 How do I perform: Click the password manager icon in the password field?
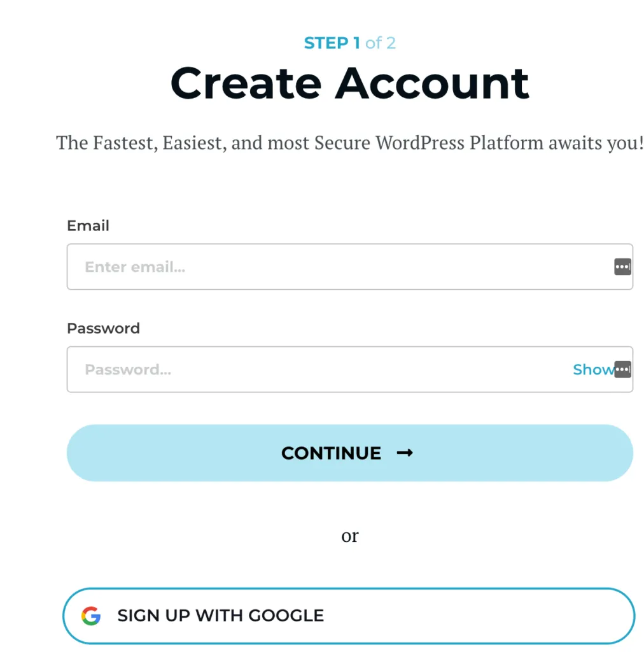pyautogui.click(x=622, y=369)
